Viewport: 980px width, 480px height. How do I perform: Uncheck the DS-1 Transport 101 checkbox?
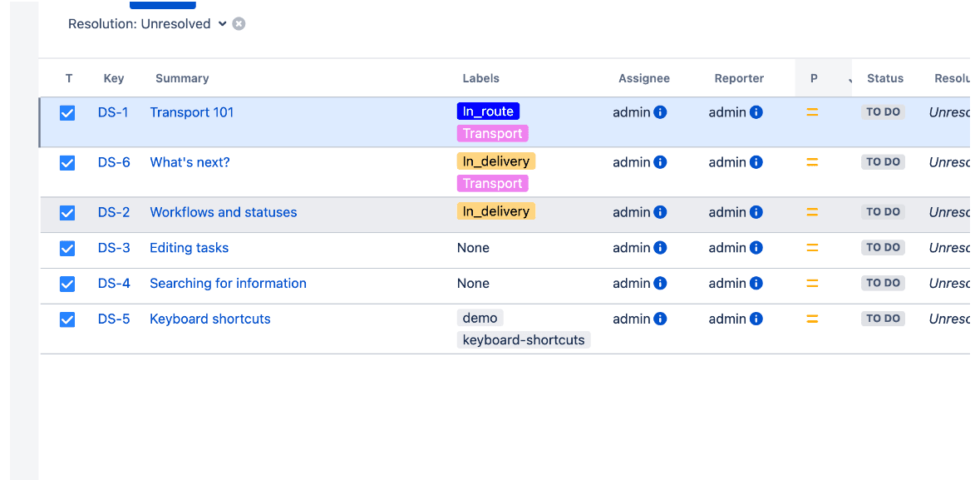[x=67, y=113]
